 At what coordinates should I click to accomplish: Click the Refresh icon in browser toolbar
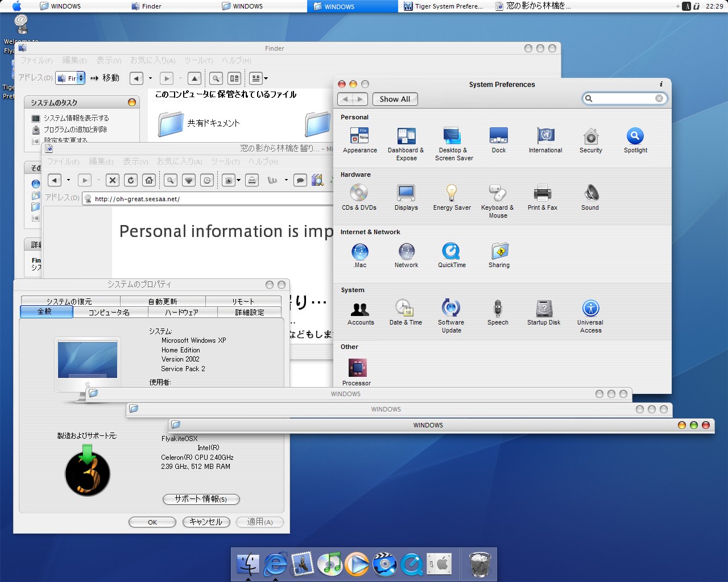131,180
